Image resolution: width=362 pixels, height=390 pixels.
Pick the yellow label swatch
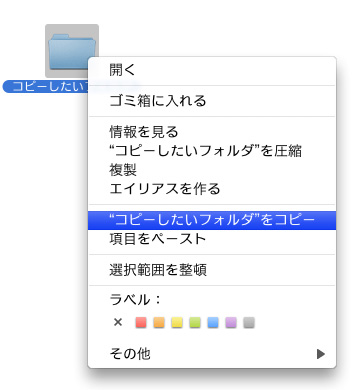coord(177,322)
